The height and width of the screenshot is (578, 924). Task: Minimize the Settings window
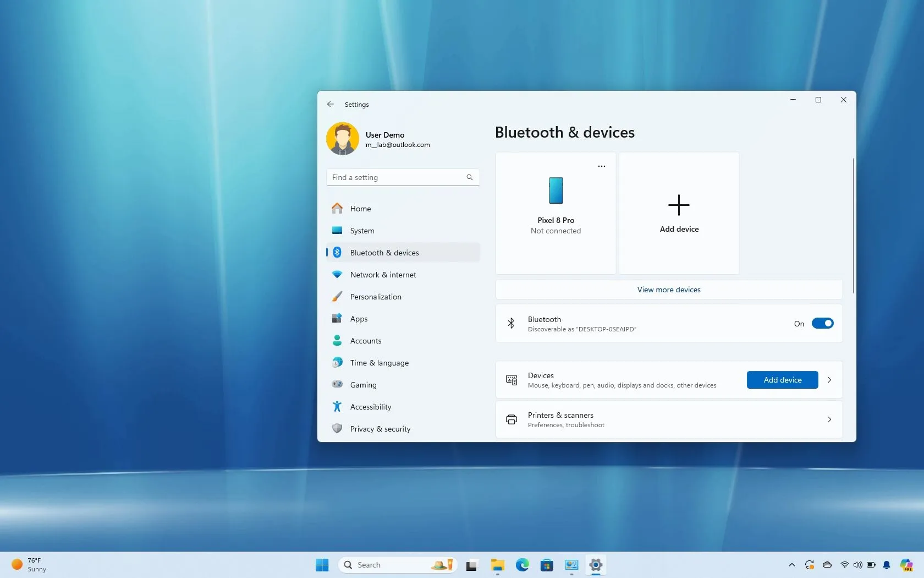pos(793,100)
